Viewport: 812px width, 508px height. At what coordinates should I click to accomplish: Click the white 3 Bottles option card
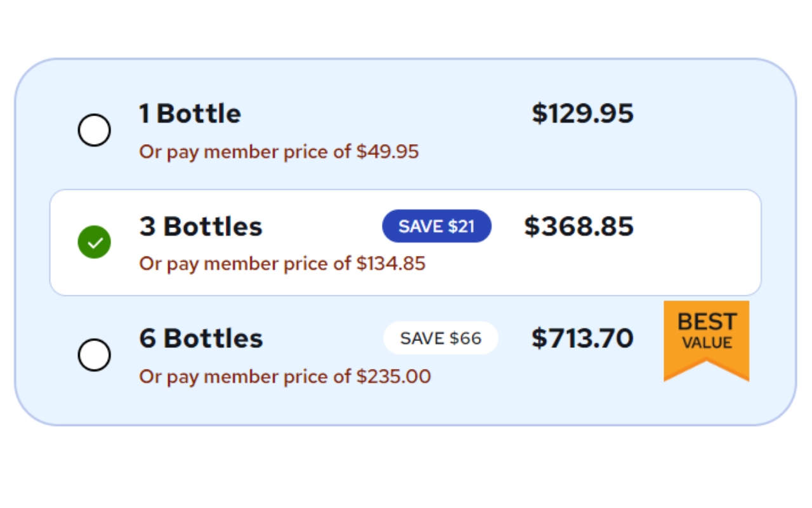(405, 243)
